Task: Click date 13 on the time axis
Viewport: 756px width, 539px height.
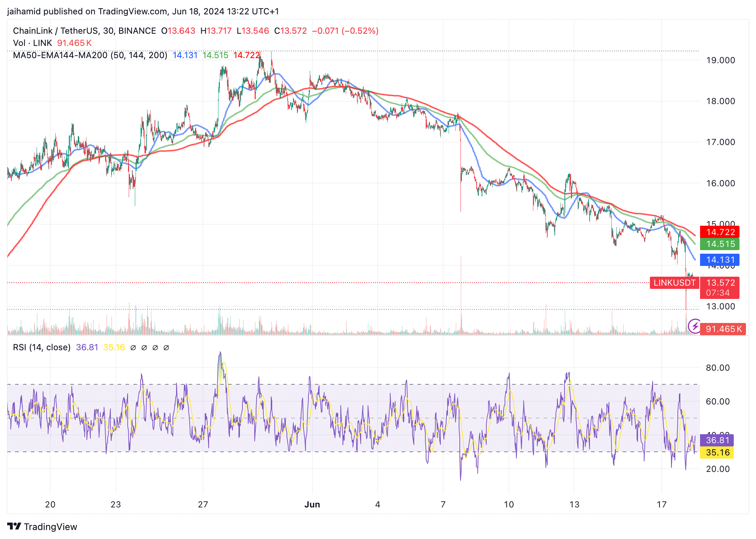Action: (574, 505)
